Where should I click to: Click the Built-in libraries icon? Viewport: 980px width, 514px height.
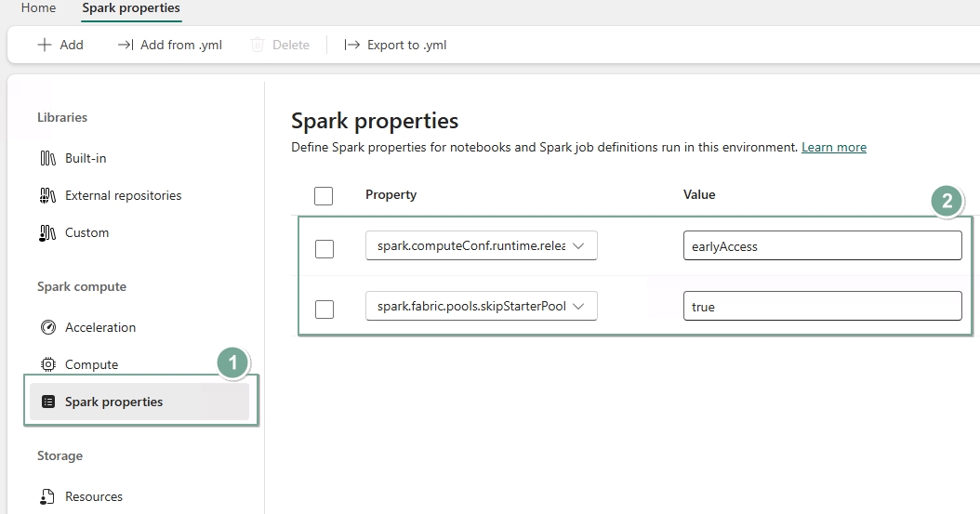point(48,159)
